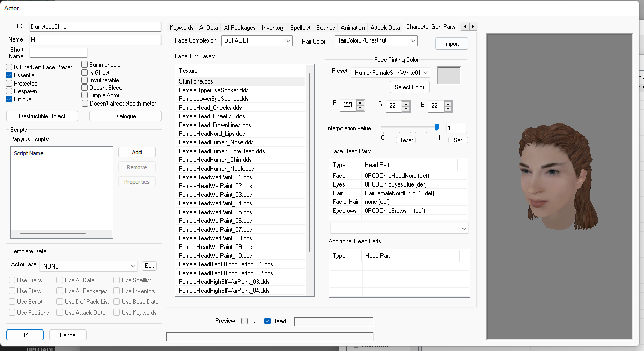Click Select Color button
Image resolution: width=644 pixels, height=351 pixels.
(x=410, y=87)
